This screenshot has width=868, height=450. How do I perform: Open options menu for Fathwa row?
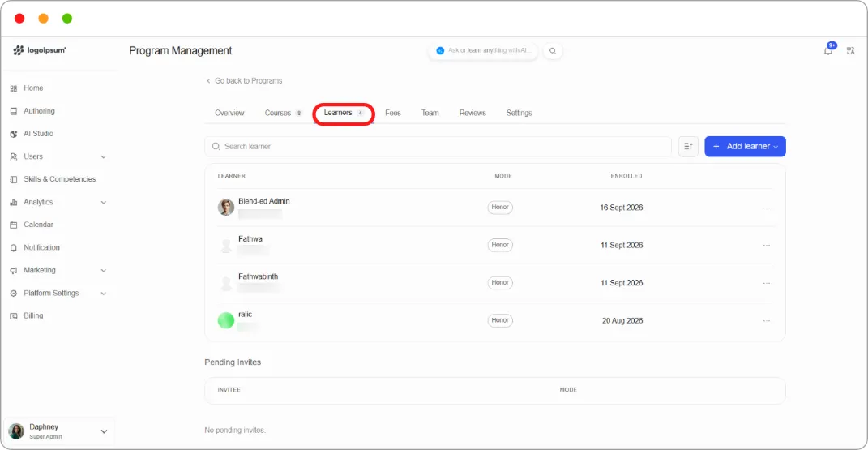click(767, 246)
